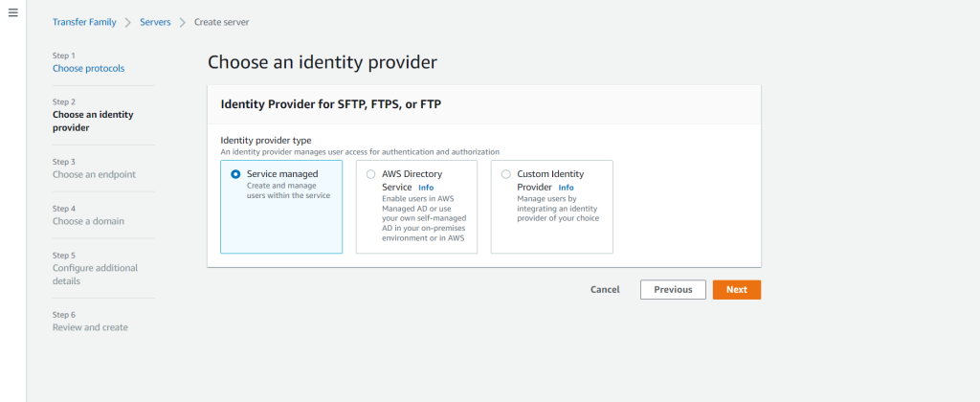980x402 pixels.
Task: Open the Servers breadcrumb link
Action: coord(156,22)
